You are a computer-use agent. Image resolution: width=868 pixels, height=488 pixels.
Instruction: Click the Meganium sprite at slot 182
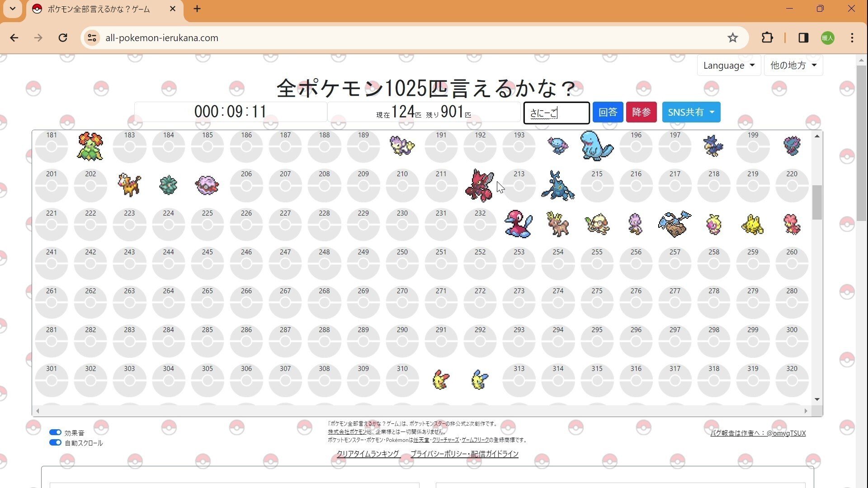tap(90, 146)
